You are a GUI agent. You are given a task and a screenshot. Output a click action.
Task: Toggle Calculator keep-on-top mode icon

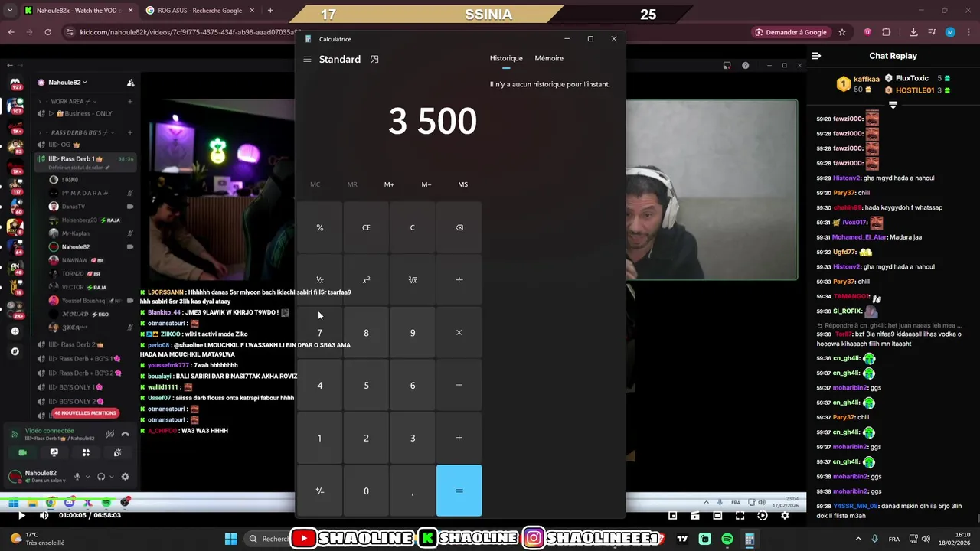(x=374, y=59)
